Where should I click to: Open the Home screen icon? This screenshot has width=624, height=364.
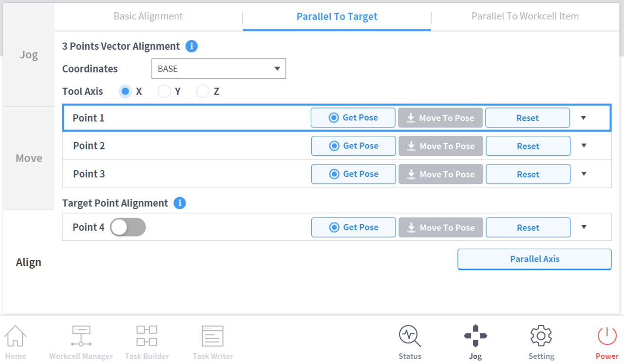(16, 337)
